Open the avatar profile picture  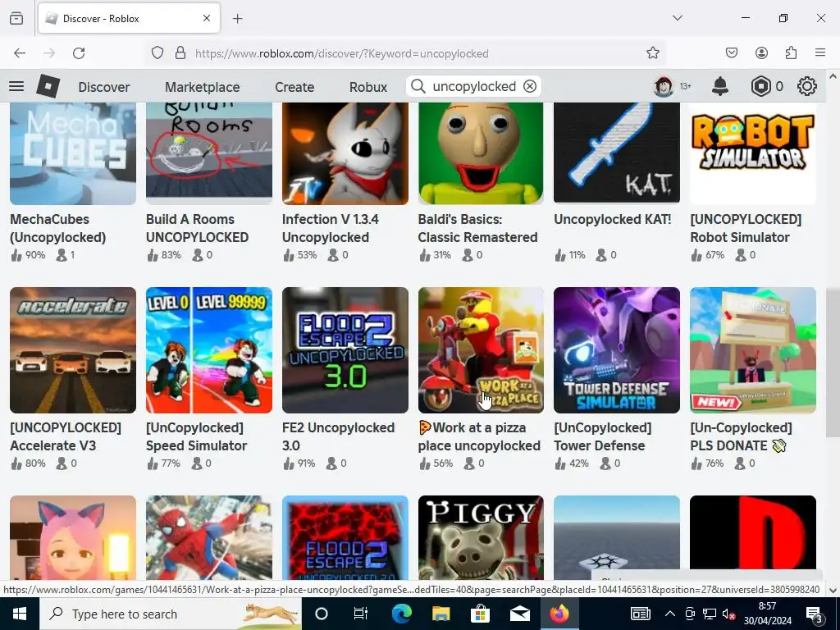point(663,86)
